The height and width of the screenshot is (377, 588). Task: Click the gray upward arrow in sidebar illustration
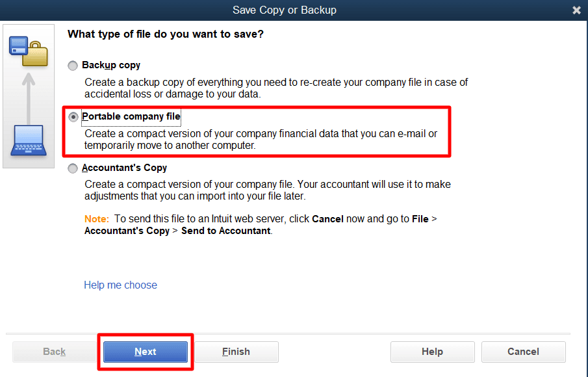click(29, 97)
